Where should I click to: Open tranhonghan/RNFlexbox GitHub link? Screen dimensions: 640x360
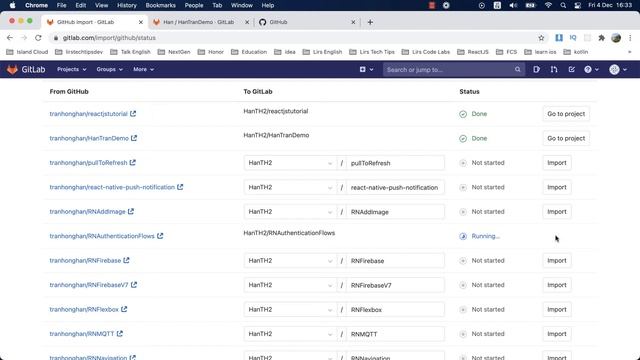pyautogui.click(x=84, y=309)
